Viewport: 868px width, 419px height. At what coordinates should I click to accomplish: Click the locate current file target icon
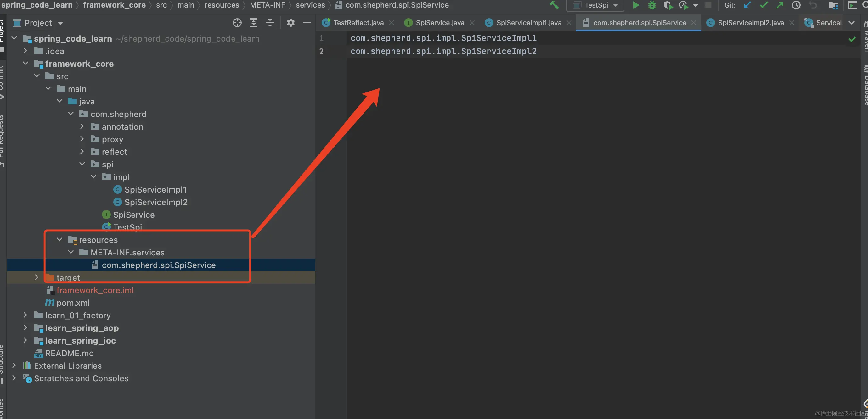[x=237, y=23]
